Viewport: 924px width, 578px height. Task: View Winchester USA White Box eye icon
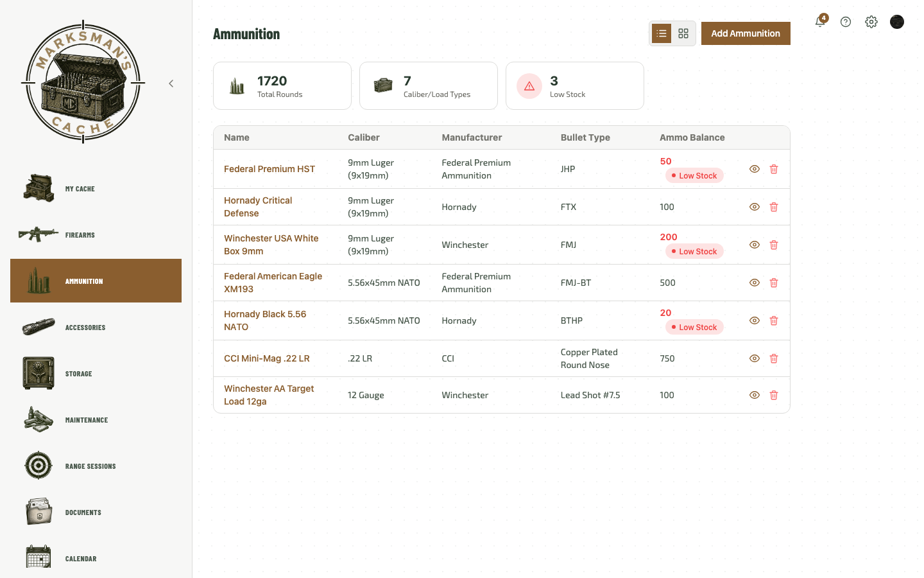[x=755, y=245]
